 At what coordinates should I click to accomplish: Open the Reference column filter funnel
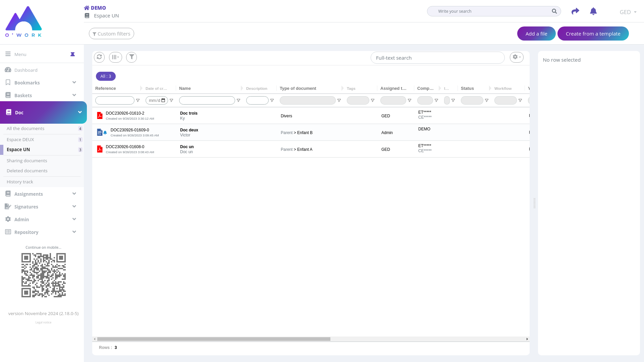(138, 101)
